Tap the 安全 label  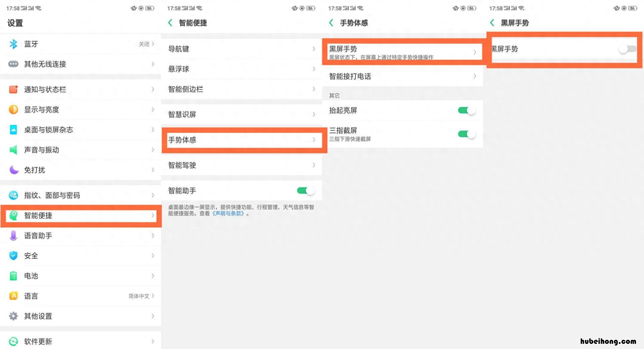pyautogui.click(x=31, y=256)
